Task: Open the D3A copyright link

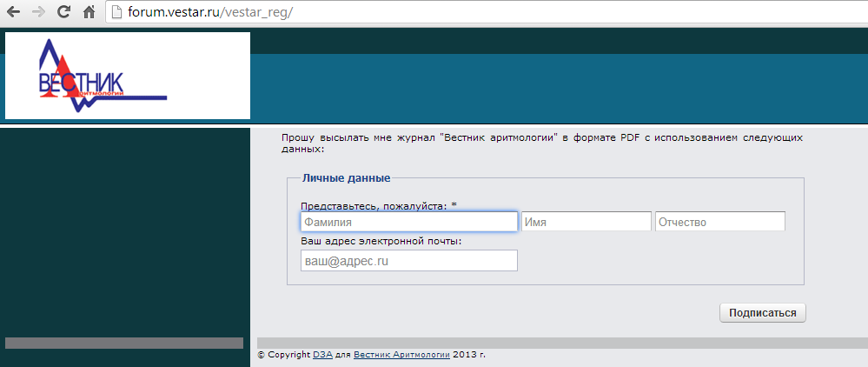Action: tap(321, 355)
